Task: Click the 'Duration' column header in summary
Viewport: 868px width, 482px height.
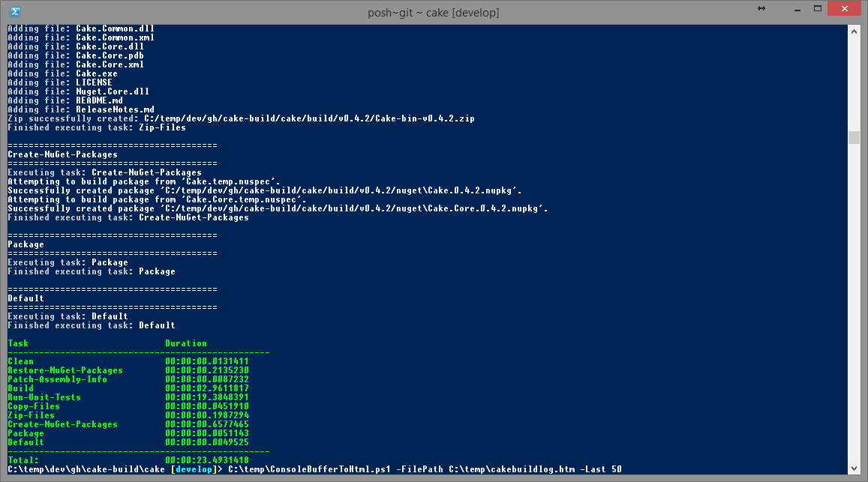Action: pos(186,343)
